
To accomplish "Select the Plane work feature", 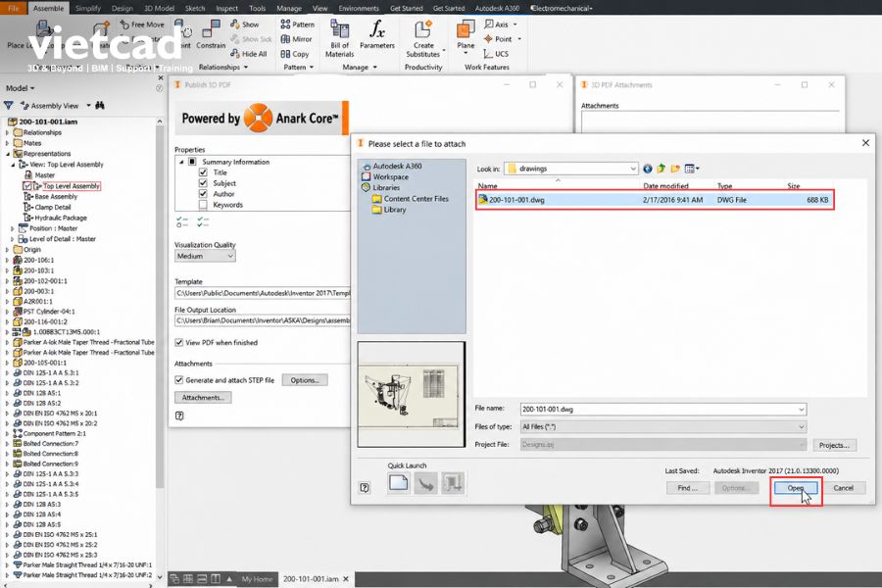I will click(465, 35).
